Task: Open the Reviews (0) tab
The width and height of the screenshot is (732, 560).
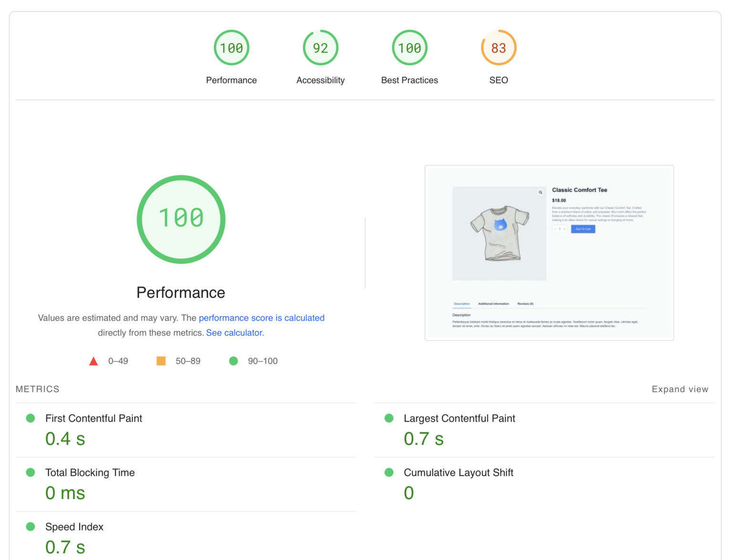Action: point(525,304)
